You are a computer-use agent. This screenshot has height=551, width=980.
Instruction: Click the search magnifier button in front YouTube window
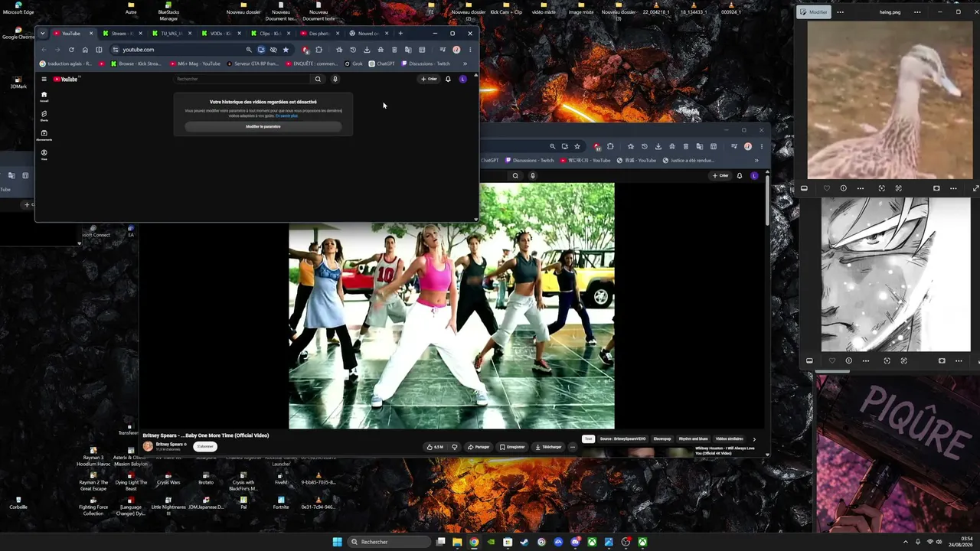[x=318, y=79]
